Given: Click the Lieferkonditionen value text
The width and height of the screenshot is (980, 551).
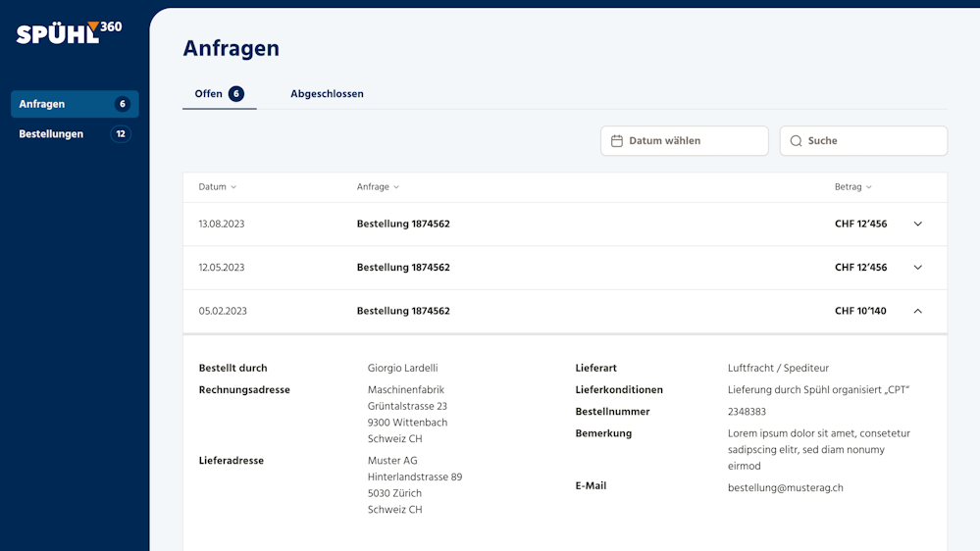Looking at the screenshot, I should pyautogui.click(x=818, y=390).
